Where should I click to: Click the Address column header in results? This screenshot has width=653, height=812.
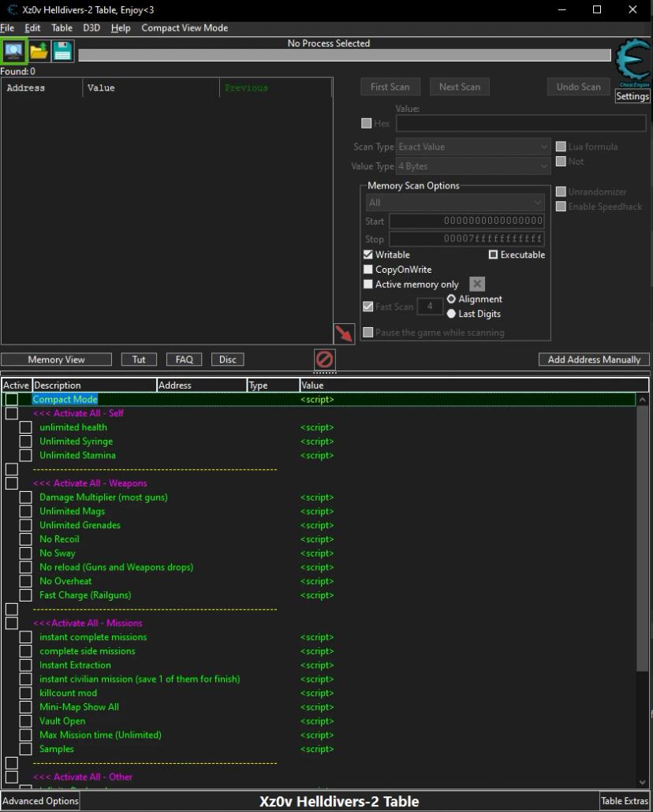click(42, 88)
